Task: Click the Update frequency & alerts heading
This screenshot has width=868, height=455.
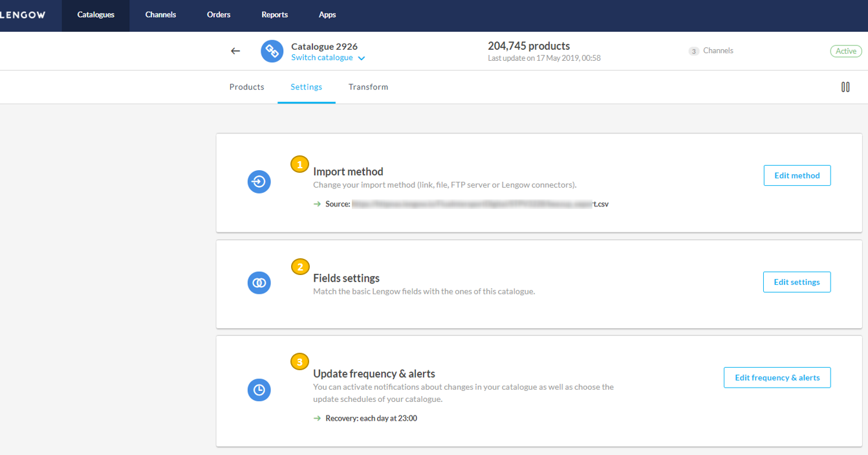Action: point(374,373)
